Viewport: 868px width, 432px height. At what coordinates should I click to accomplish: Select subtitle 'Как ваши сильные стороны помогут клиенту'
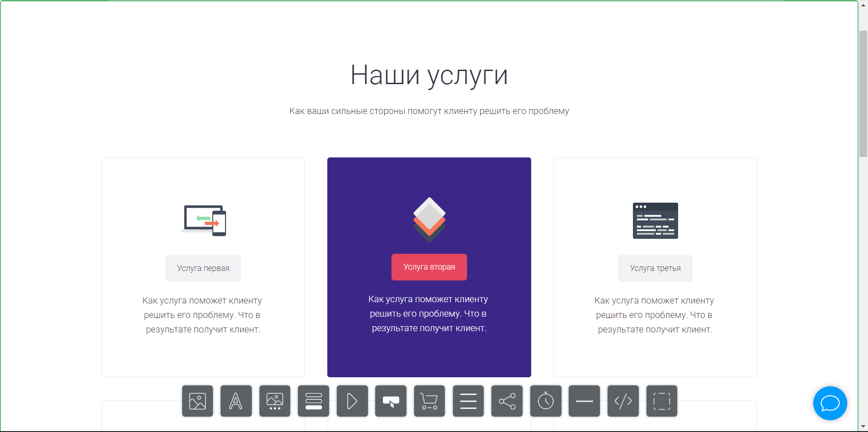(429, 111)
